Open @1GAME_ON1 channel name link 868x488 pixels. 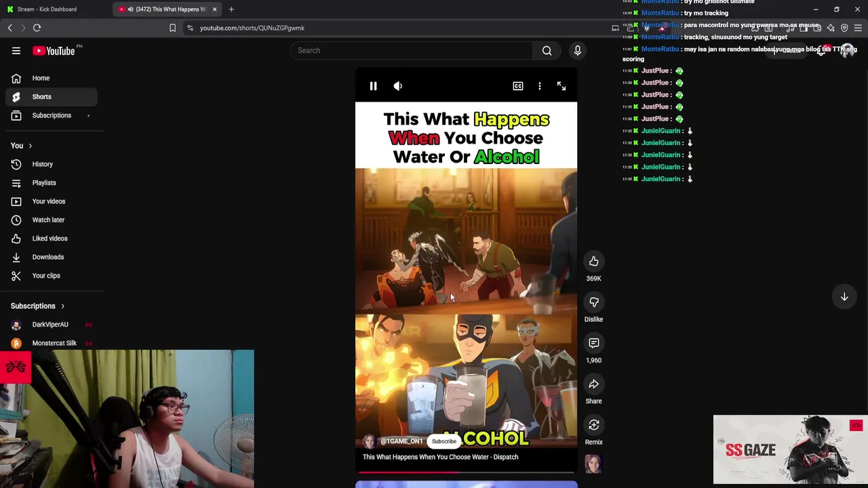click(x=401, y=441)
